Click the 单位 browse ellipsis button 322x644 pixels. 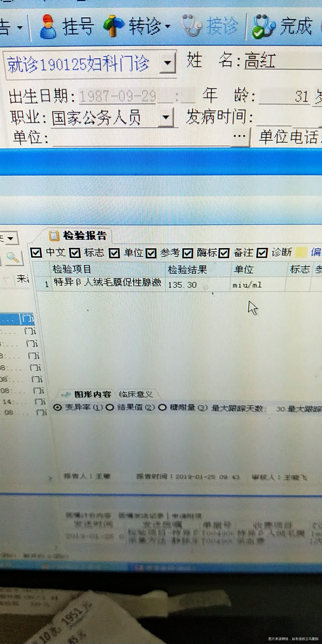(239, 137)
